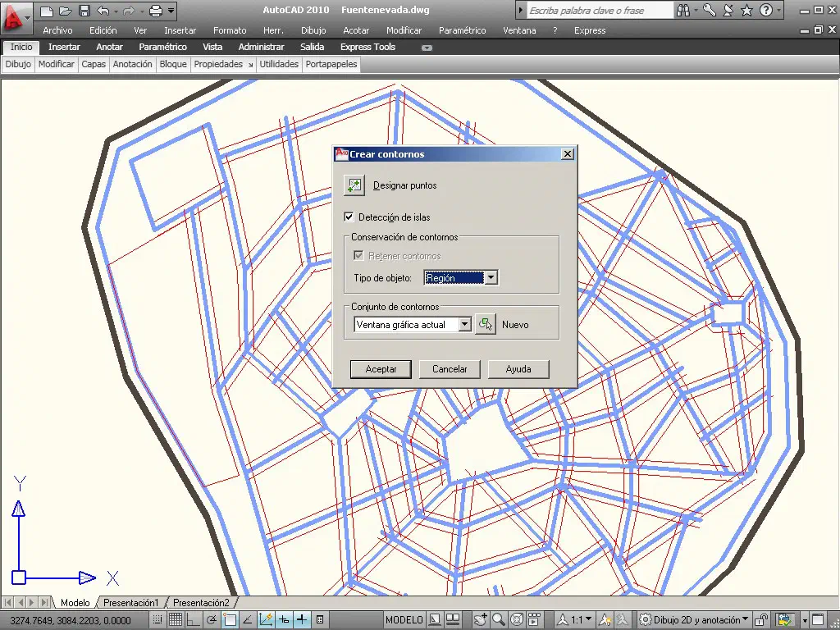Expand the search box arrow beside the search field

click(x=520, y=10)
